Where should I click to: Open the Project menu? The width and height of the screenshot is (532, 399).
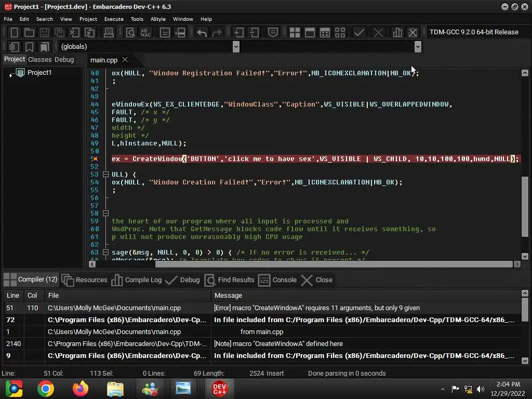(x=88, y=19)
